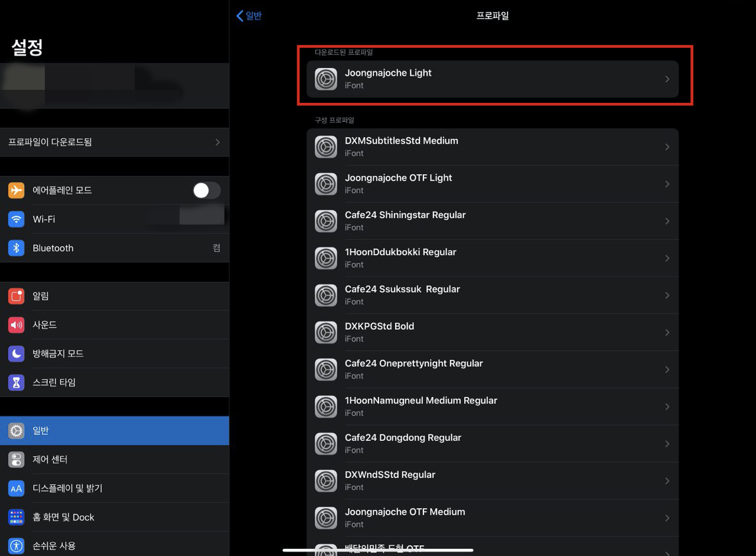Tap the Wi-Fi icon in sidebar

tap(17, 219)
